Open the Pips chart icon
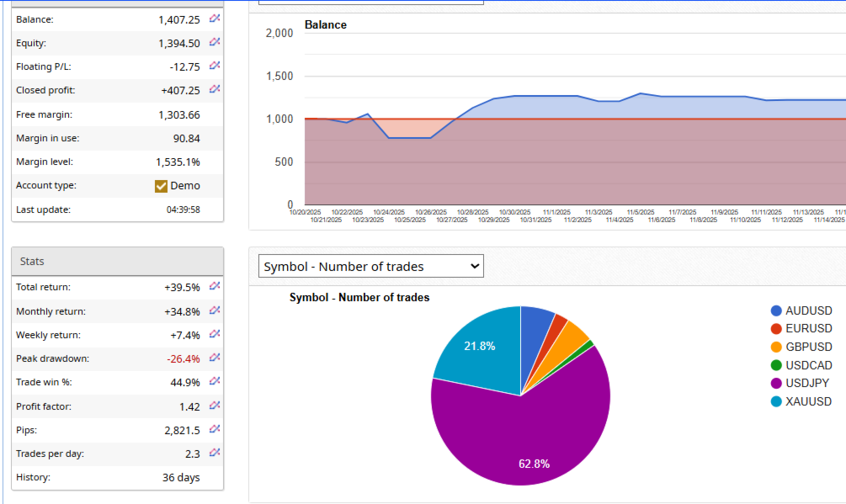846x504 pixels. click(x=215, y=429)
